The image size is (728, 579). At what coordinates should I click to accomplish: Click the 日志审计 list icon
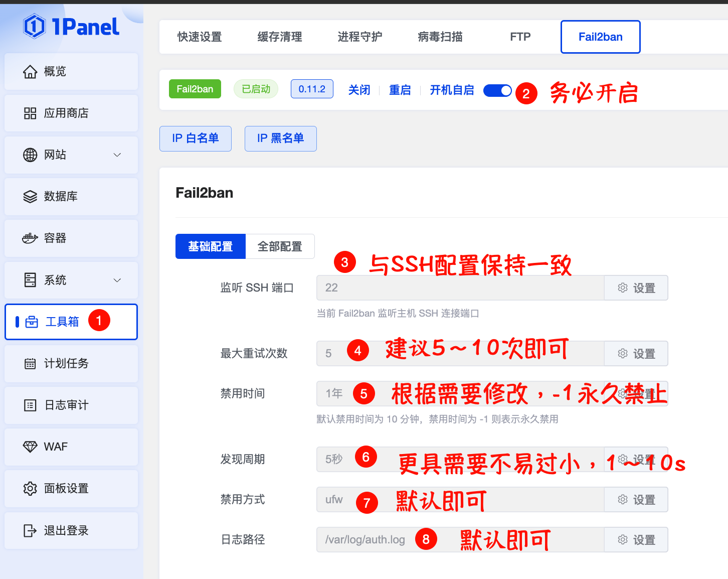click(30, 405)
